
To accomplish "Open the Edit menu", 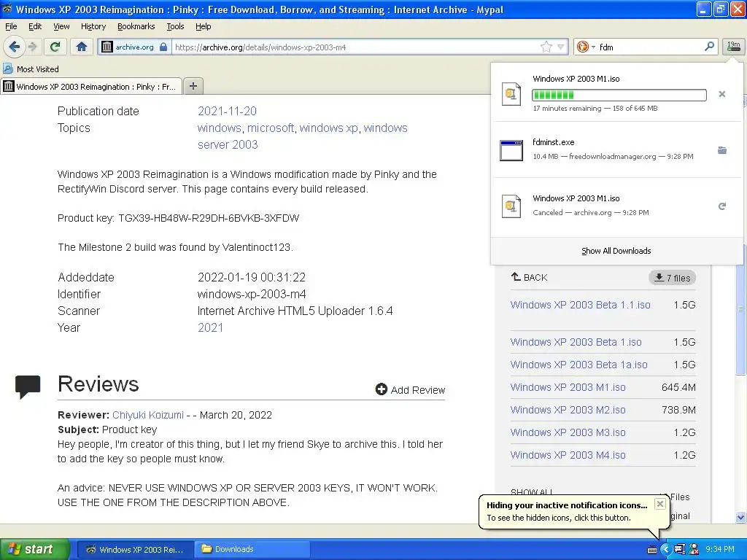I will pos(35,26).
